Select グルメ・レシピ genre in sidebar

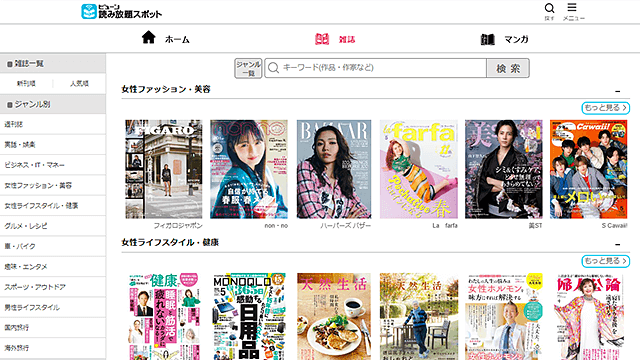pos(53,226)
